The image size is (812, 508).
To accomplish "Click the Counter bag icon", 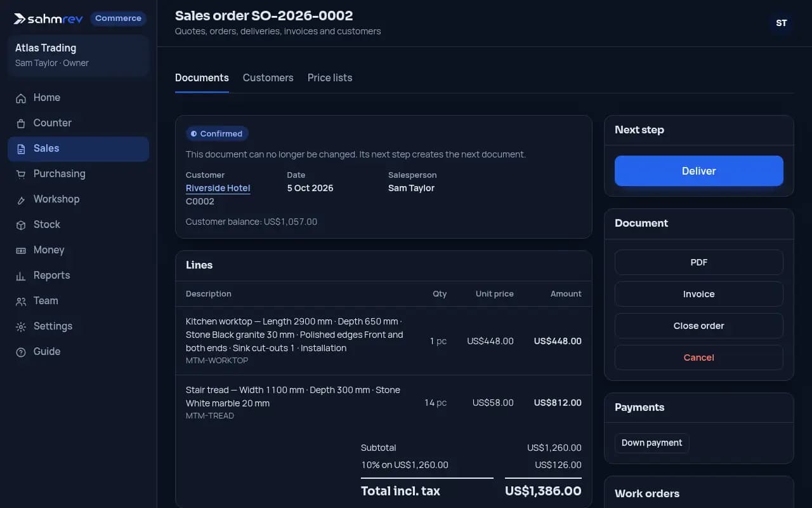I will pos(21,123).
